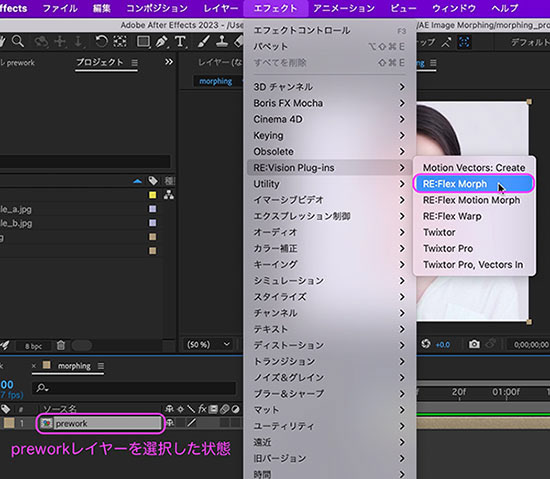Choose RE:Flex Motion Morph effect
The width and height of the screenshot is (550, 479).
pos(474,200)
